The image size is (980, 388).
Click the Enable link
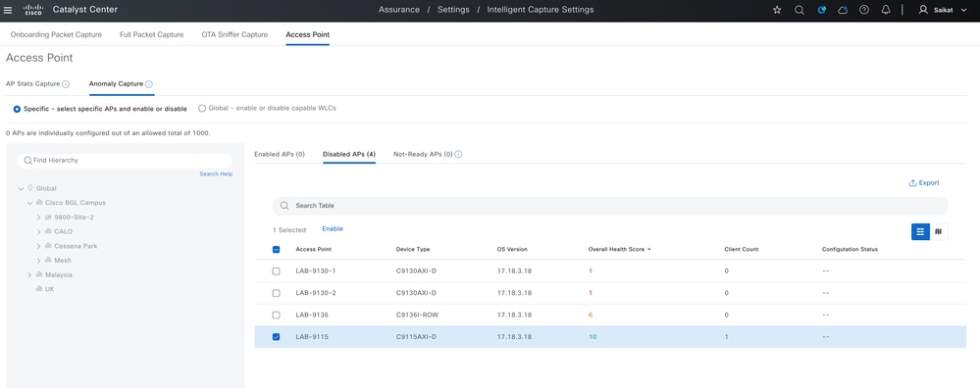pyautogui.click(x=333, y=229)
